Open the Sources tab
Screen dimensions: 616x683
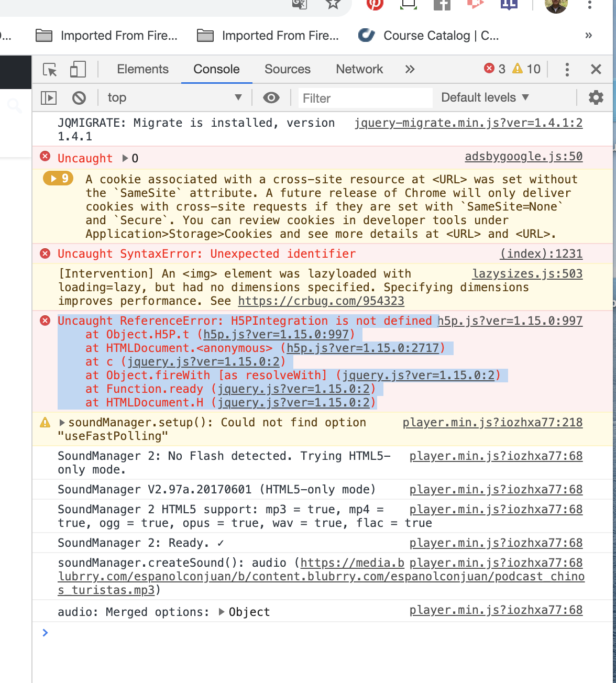pos(288,69)
